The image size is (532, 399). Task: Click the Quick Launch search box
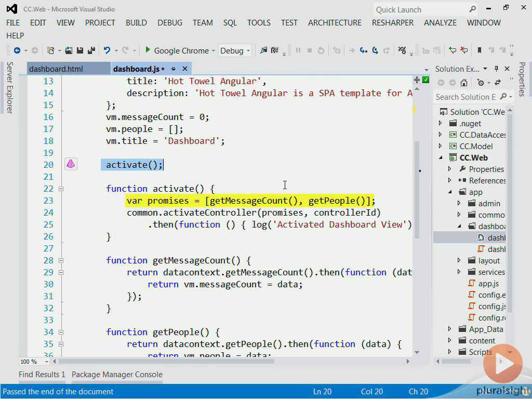coord(421,9)
